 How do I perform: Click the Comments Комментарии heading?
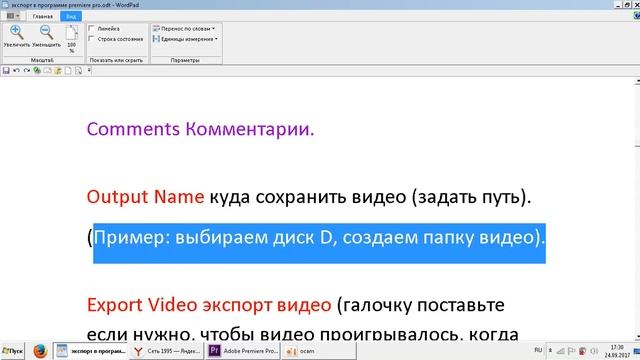tap(200, 129)
